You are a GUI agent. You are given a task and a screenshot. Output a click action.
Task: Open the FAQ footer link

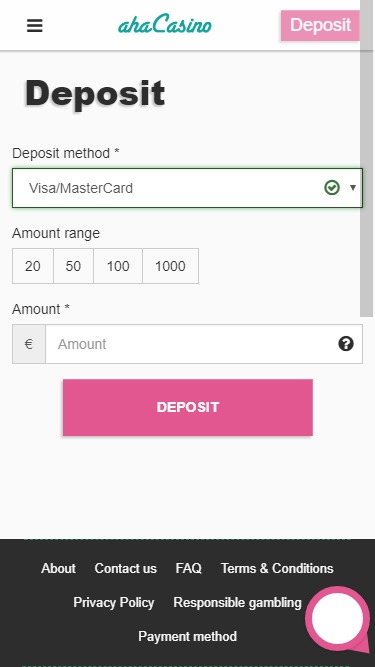pyautogui.click(x=188, y=568)
